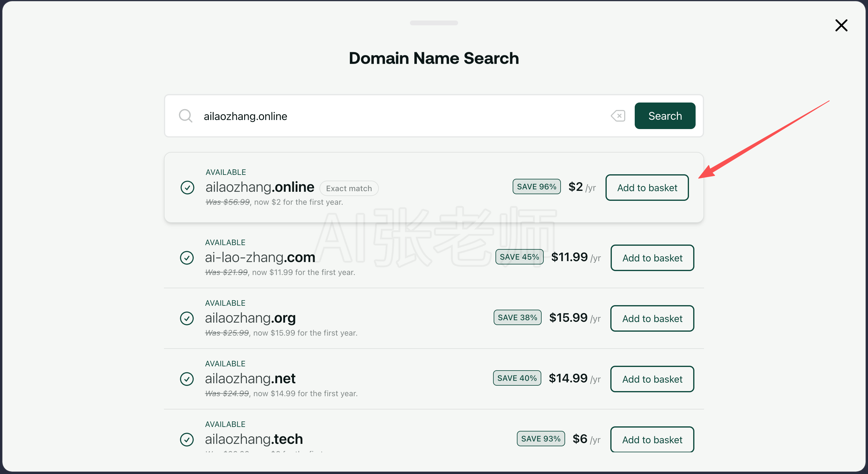Viewport: 868px width, 474px height.
Task: Click the checkmark icon beside ailaozhang.net
Action: click(187, 379)
